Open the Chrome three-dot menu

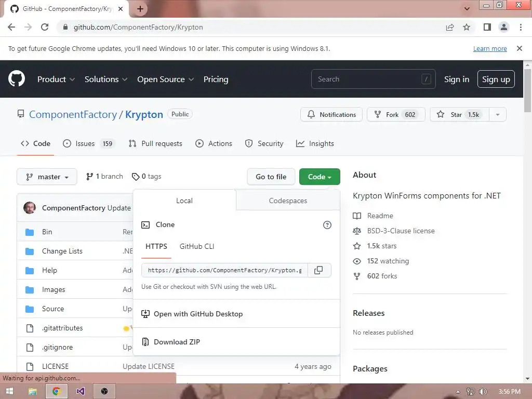(x=521, y=27)
